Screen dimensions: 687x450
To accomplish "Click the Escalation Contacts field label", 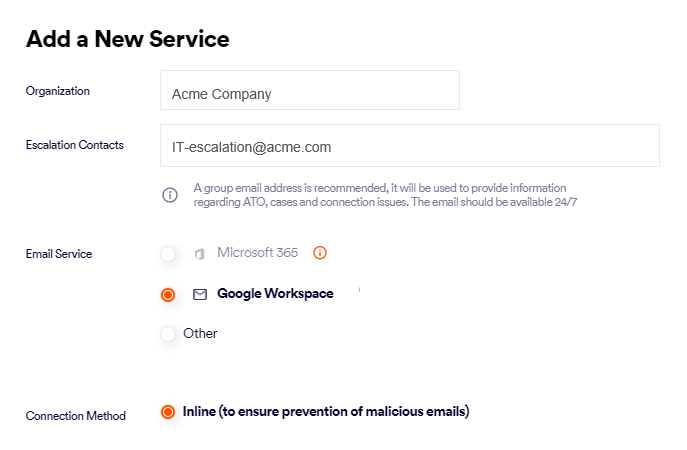I will (x=75, y=145).
